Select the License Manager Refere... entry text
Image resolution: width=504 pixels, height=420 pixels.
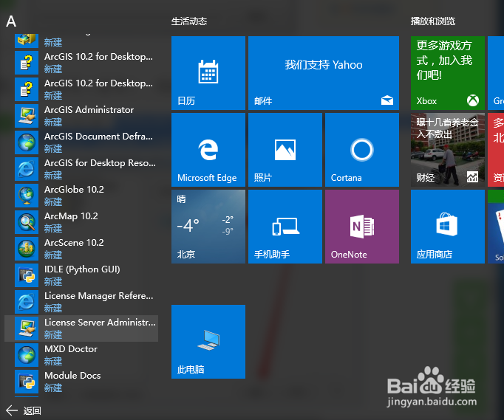click(x=99, y=296)
